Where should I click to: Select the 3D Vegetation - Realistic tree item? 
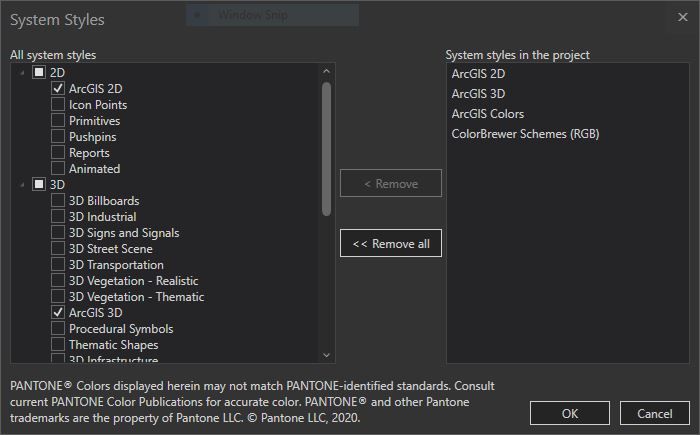tap(133, 281)
